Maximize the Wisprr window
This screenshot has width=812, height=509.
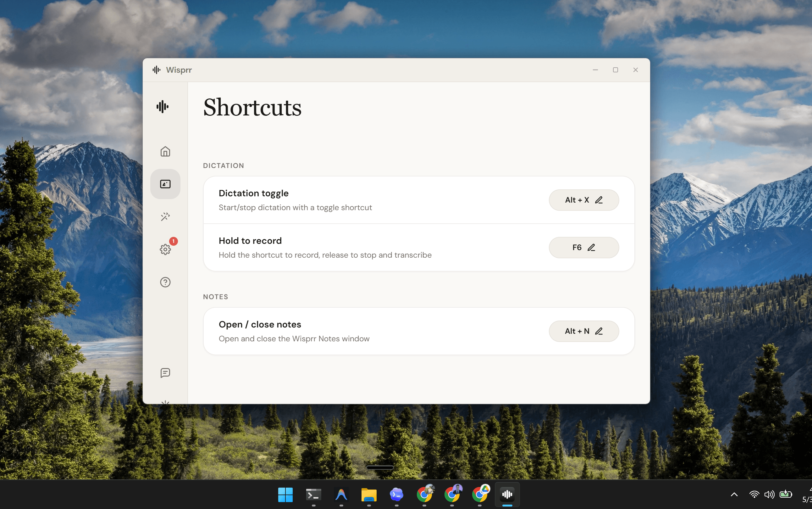pos(615,70)
